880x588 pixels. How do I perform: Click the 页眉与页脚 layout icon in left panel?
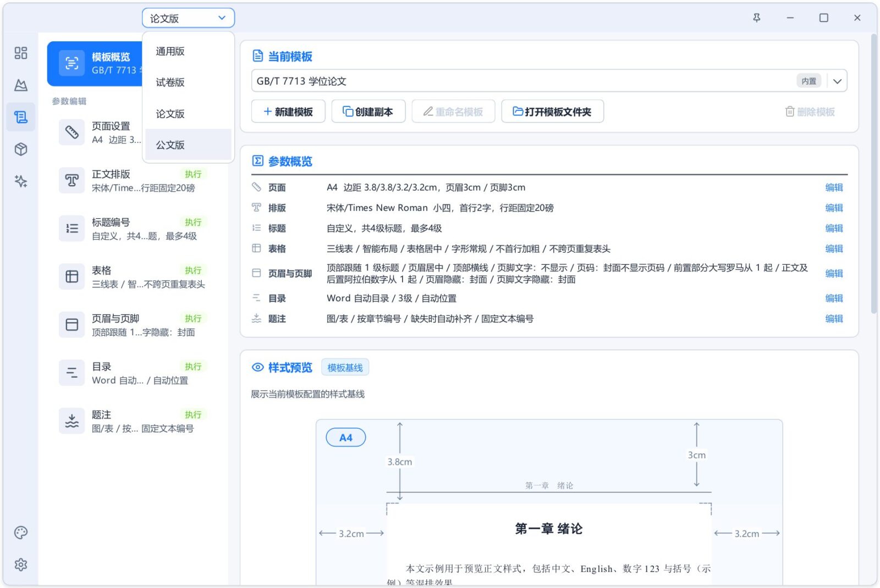click(x=71, y=324)
